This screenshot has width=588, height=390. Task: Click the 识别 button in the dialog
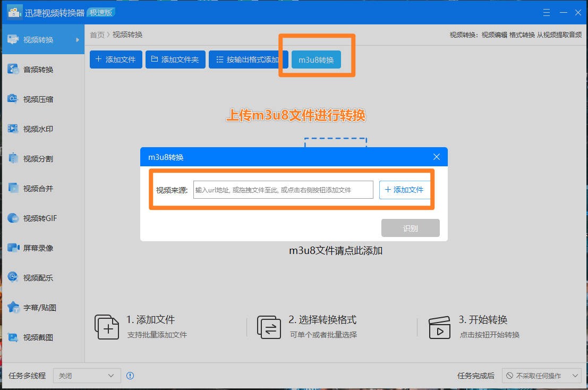pyautogui.click(x=411, y=228)
